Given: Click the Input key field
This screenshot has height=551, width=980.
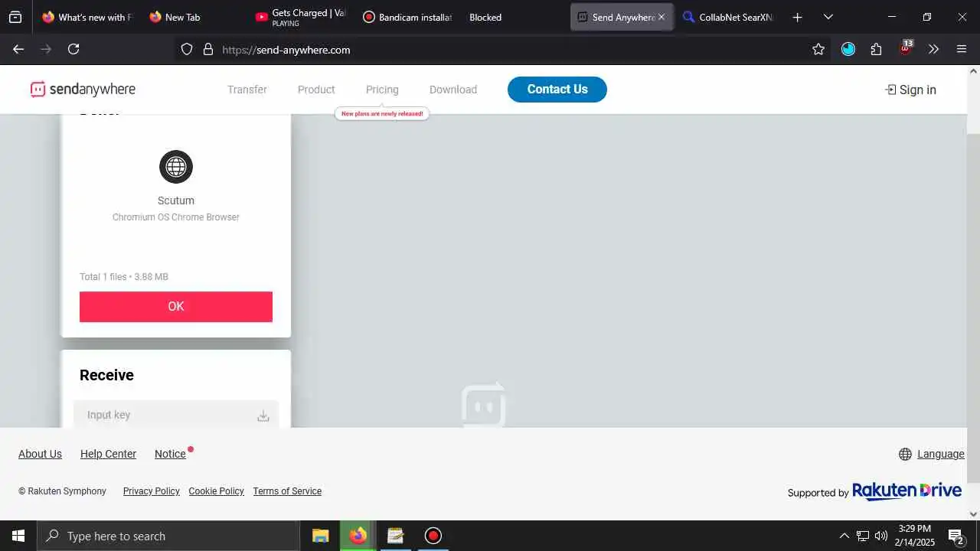Looking at the screenshot, I should (x=176, y=415).
